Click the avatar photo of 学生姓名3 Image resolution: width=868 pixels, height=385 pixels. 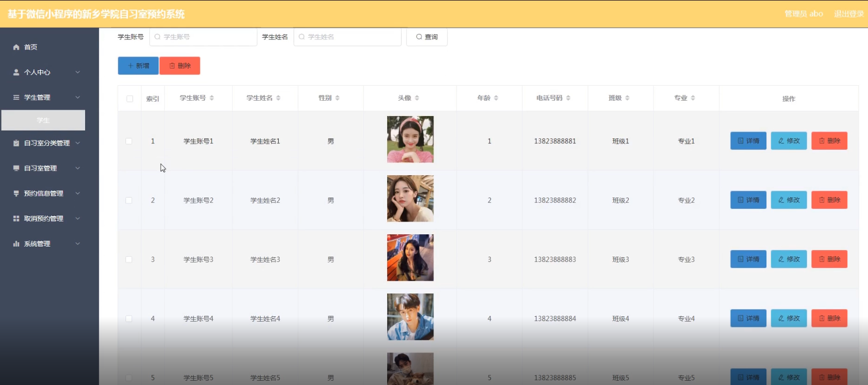tap(410, 258)
